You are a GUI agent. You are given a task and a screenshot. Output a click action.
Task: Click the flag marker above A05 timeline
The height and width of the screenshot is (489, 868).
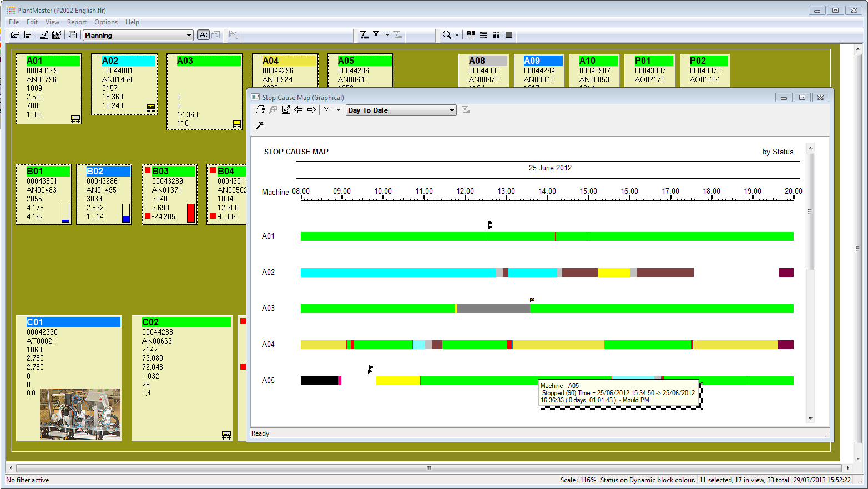370,369
